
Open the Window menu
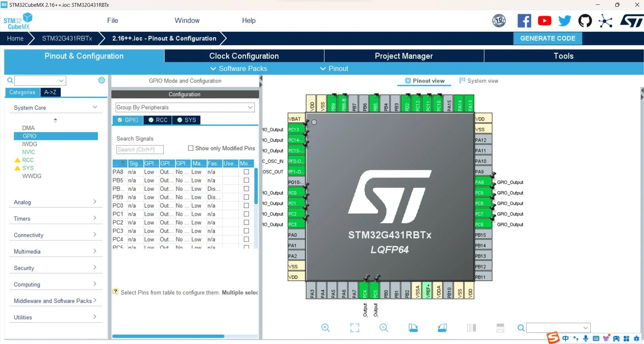click(x=187, y=21)
